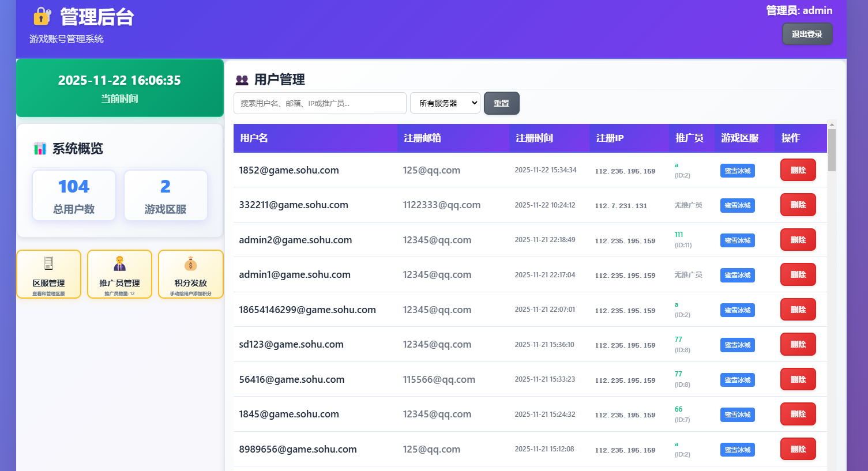
Task: Select the 注册时间 column header
Action: point(533,138)
